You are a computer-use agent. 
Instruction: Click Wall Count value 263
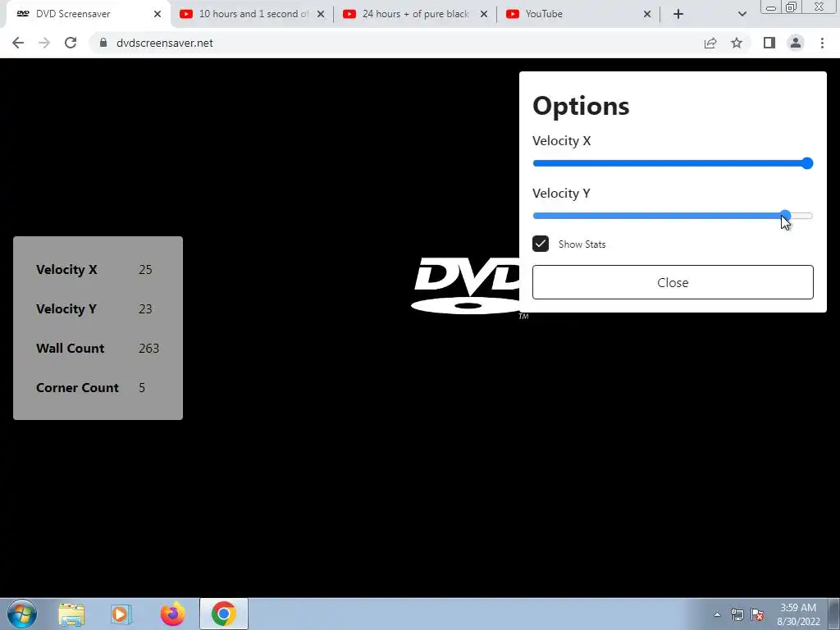click(148, 348)
